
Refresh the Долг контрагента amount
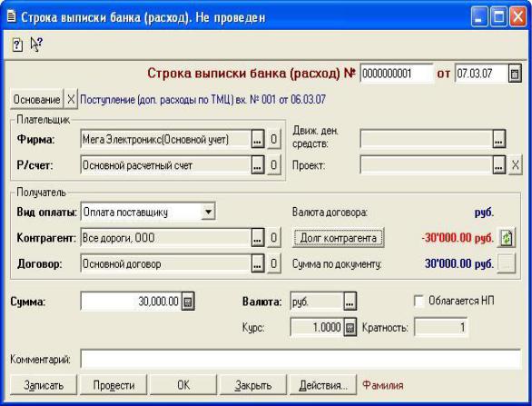point(507,238)
